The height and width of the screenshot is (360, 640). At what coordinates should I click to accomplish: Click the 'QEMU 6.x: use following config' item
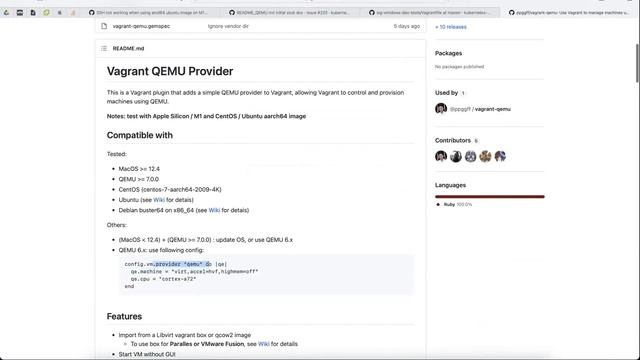coord(161,250)
